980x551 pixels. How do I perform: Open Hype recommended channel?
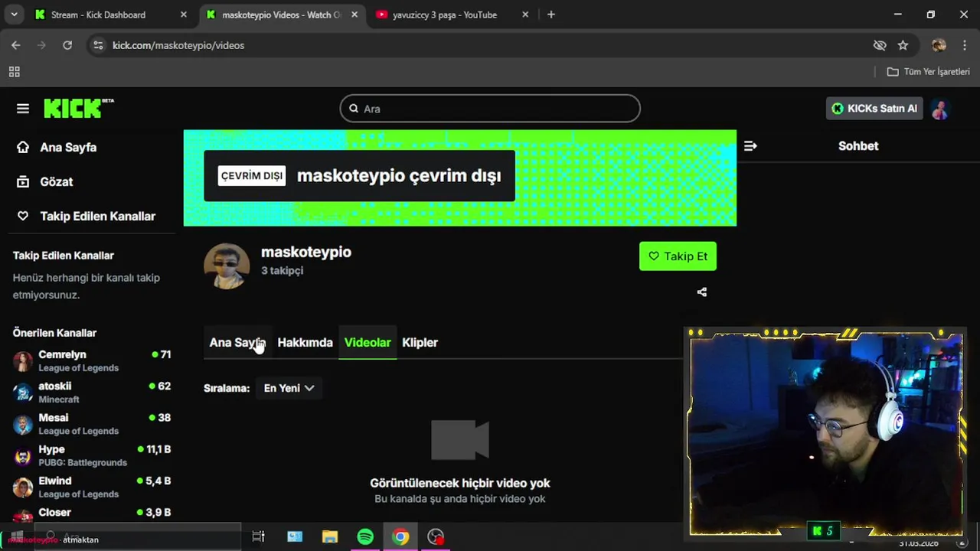point(92,455)
